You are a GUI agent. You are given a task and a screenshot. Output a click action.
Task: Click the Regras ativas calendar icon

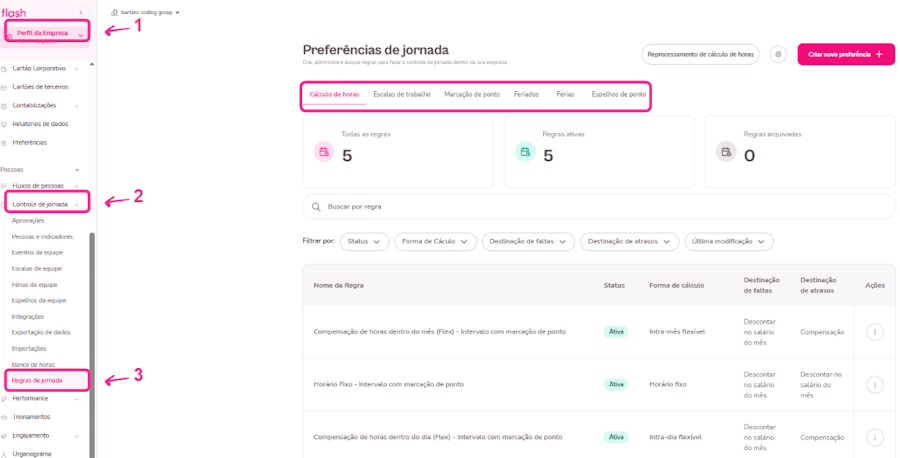(525, 152)
